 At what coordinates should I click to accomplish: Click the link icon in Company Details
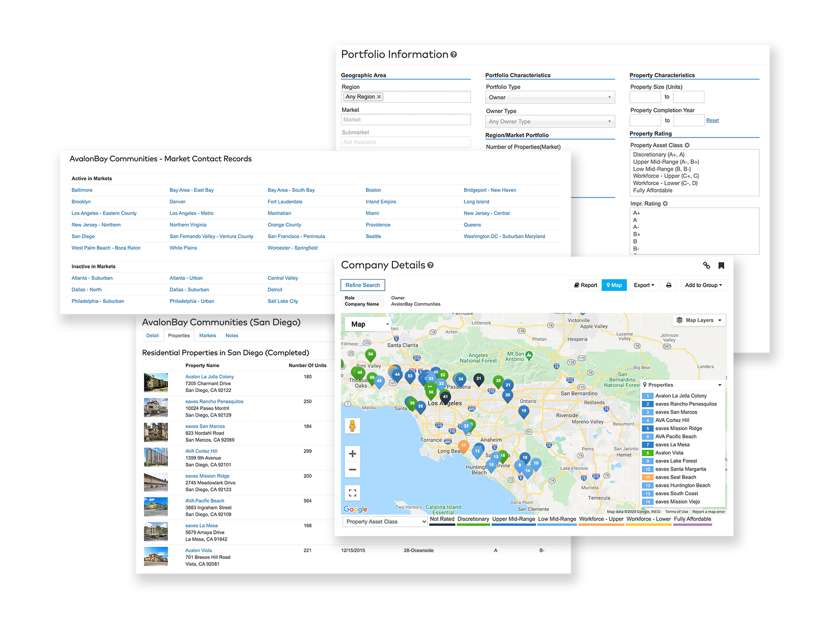[706, 265]
